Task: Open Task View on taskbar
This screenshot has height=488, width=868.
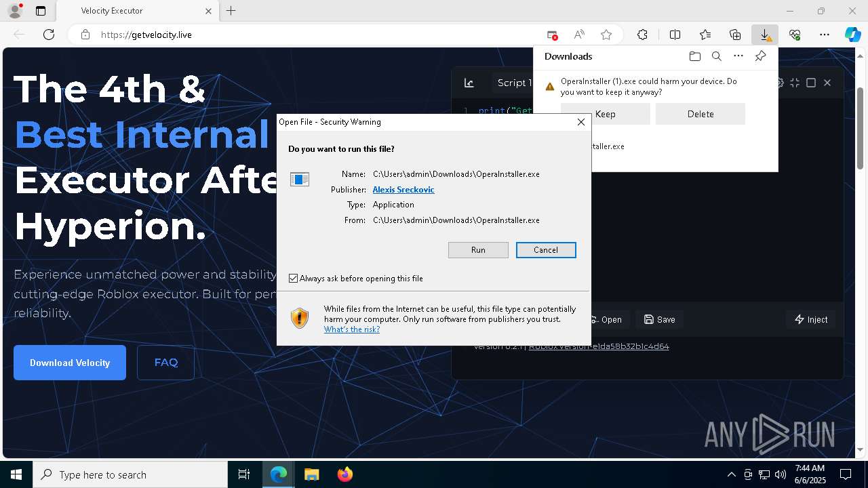Action: [x=244, y=474]
